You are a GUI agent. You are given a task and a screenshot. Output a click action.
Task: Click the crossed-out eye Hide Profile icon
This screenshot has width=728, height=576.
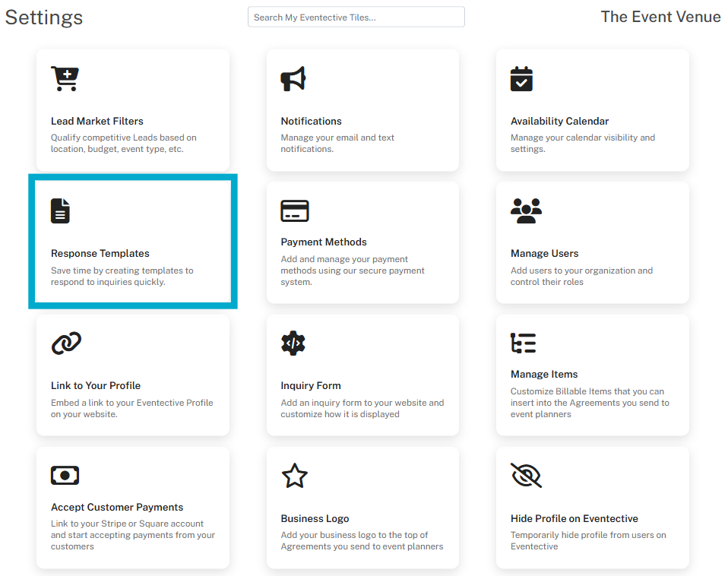pos(526,476)
